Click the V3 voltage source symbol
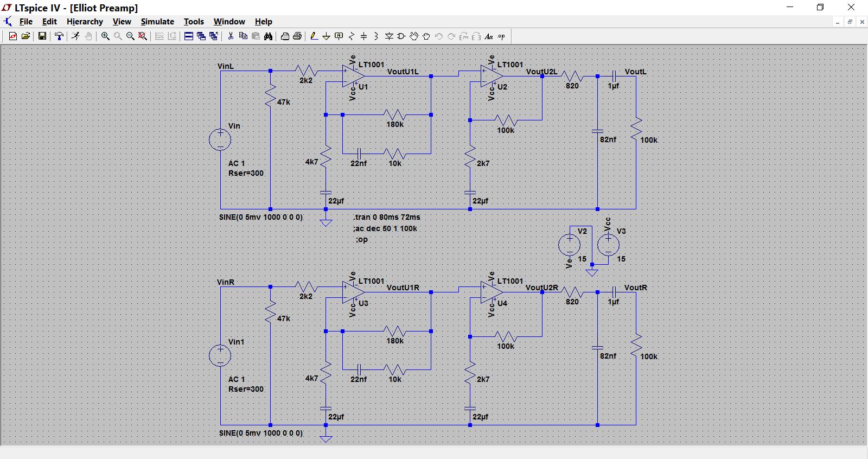This screenshot has height=459, width=868. tap(608, 245)
